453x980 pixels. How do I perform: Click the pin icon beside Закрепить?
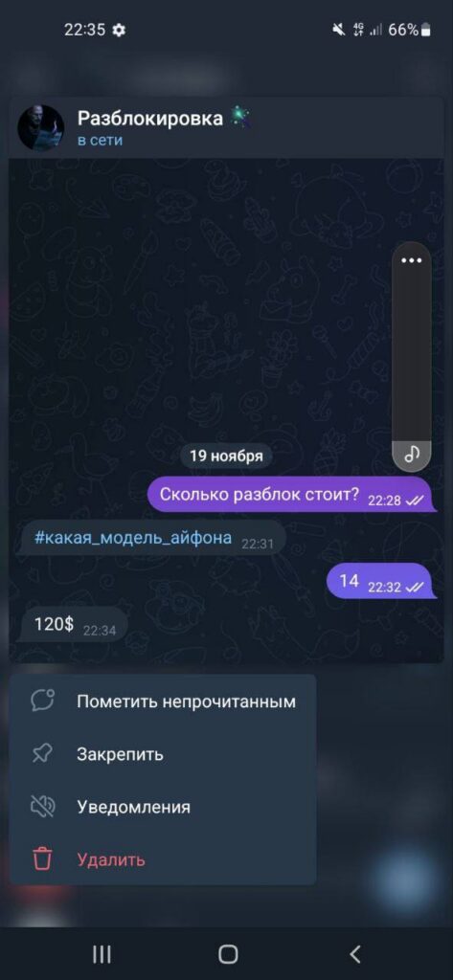coord(42,754)
